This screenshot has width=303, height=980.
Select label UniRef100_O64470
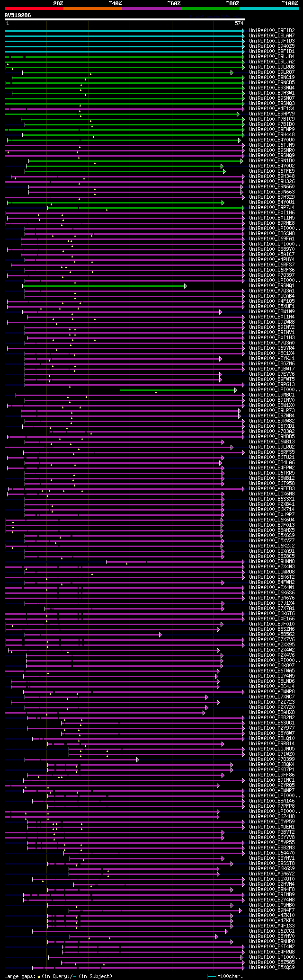[272, 853]
